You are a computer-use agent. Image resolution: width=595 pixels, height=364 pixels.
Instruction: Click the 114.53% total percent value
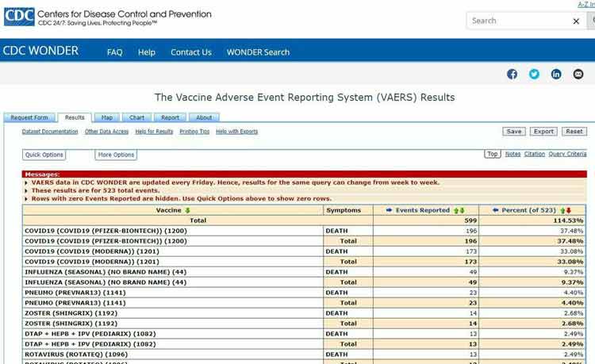tap(568, 220)
